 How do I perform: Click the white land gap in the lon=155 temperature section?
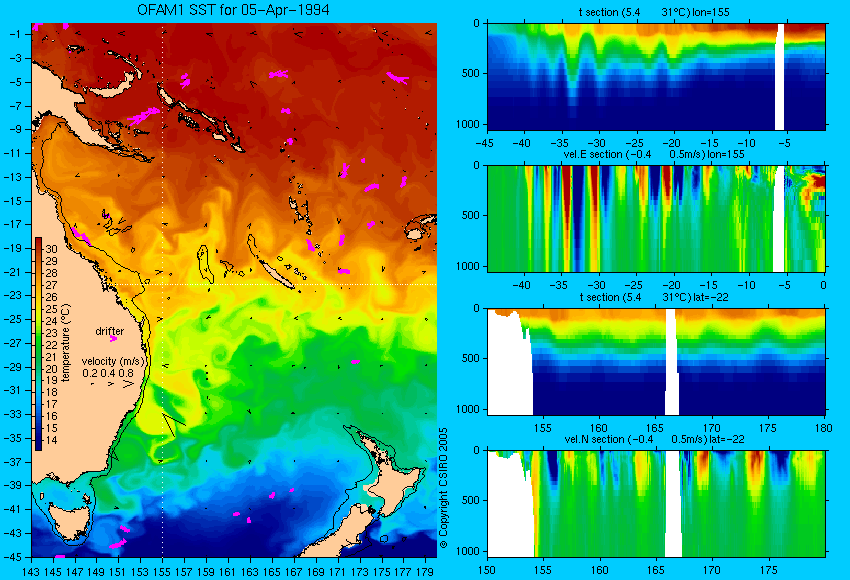coord(779,77)
